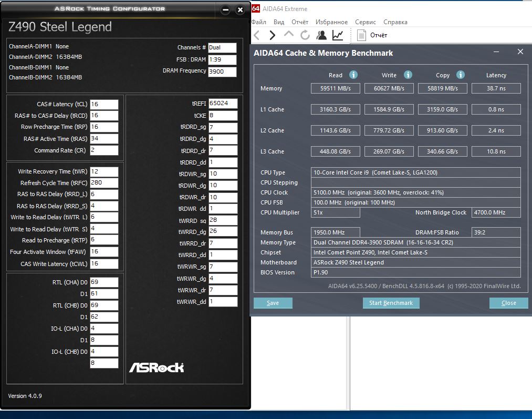Click L3 Cache Copy value 340.66 GB/s

point(442,151)
